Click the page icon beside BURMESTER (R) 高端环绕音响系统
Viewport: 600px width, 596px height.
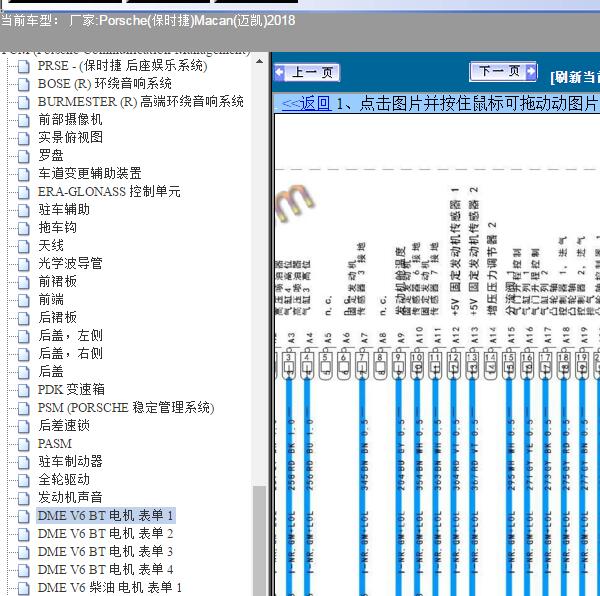[x=23, y=103]
